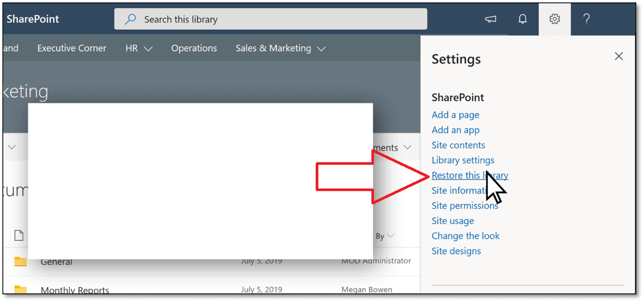This screenshot has height=302, width=644.
Task: Close the Settings panel
Action: 619,56
